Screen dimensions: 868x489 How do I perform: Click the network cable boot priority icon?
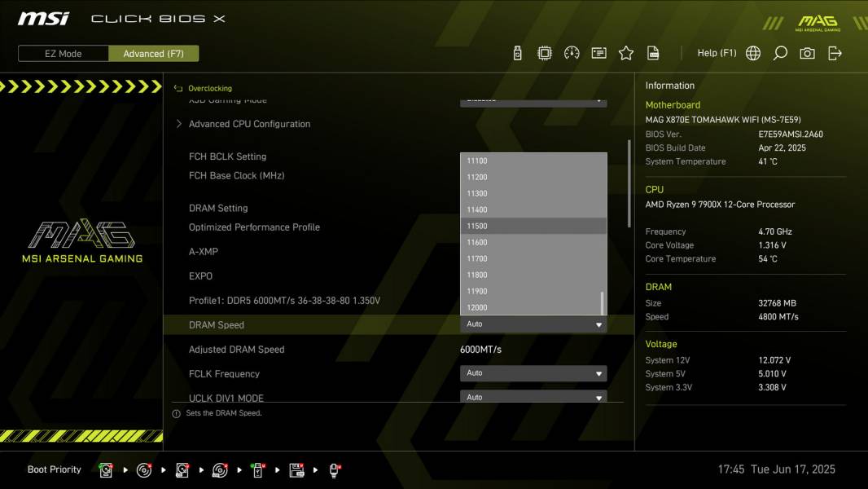(x=335, y=470)
